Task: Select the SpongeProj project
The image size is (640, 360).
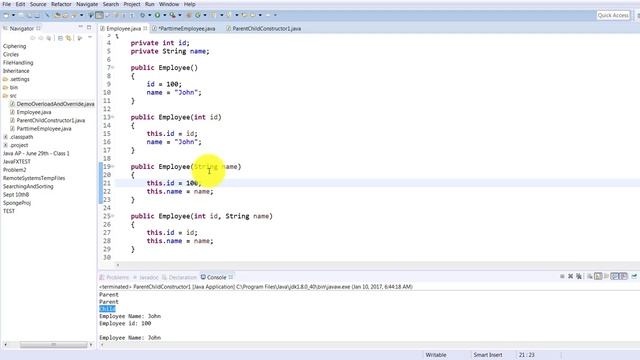Action: (x=17, y=203)
